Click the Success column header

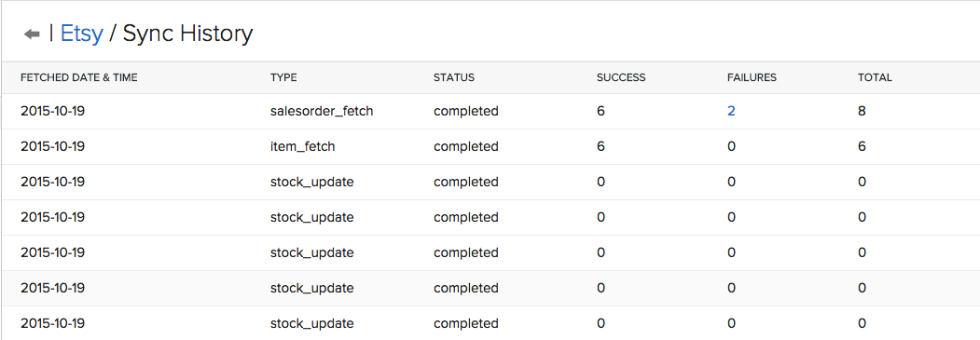click(621, 78)
